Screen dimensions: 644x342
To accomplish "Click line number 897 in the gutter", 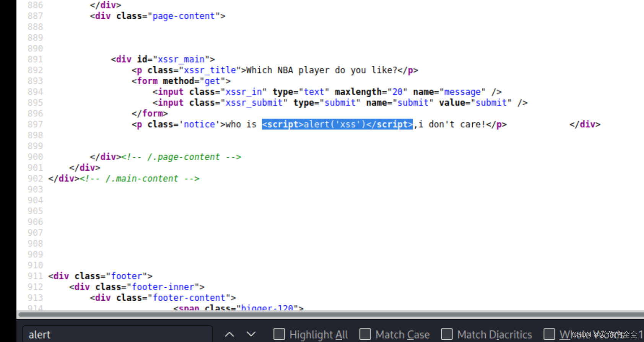I will (x=35, y=124).
